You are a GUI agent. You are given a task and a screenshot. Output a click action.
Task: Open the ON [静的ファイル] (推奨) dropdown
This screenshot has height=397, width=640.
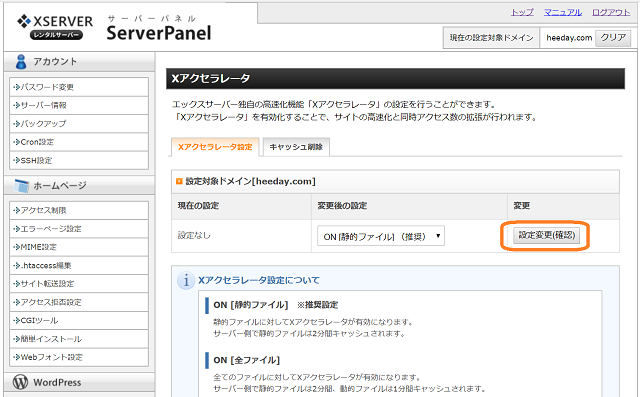[381, 236]
